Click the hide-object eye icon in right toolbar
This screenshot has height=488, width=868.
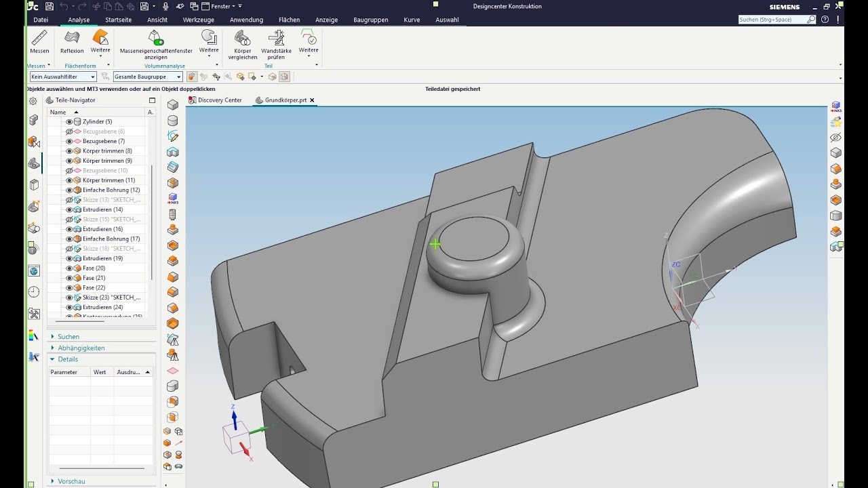pos(836,138)
